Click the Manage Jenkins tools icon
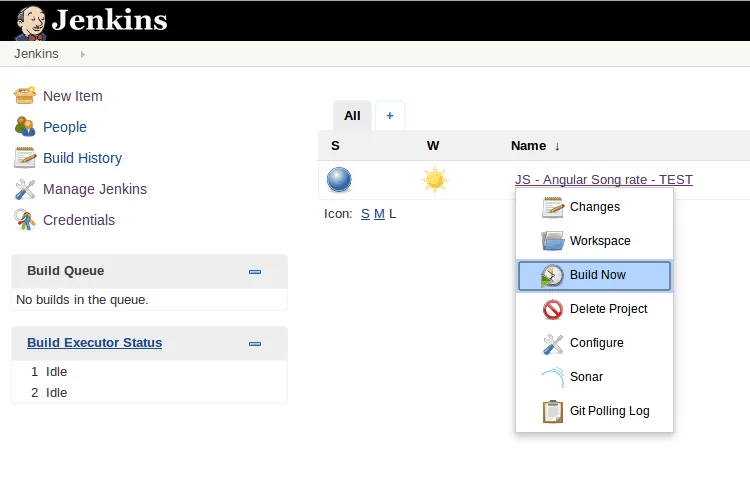Screen dimensions: 750x482 (x=25, y=189)
